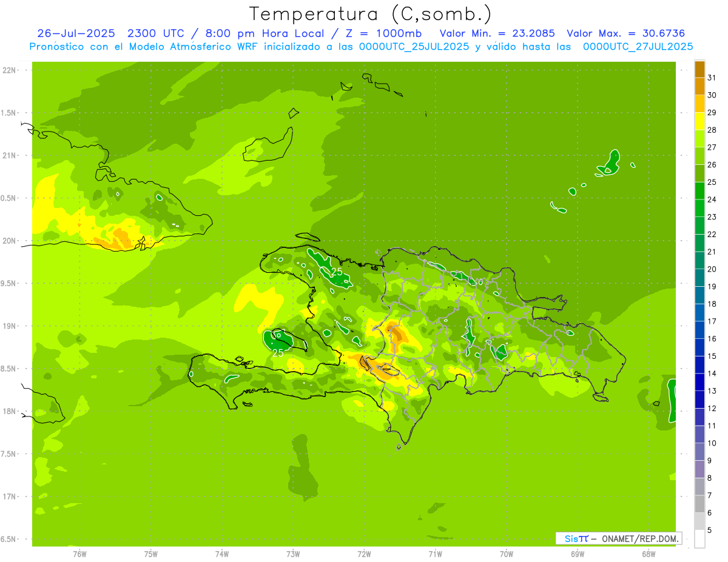Click colorbar value label "30"

point(712,95)
